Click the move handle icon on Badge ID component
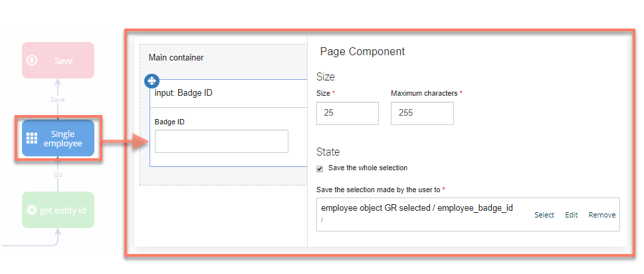This screenshot has height=274, width=644. [152, 81]
